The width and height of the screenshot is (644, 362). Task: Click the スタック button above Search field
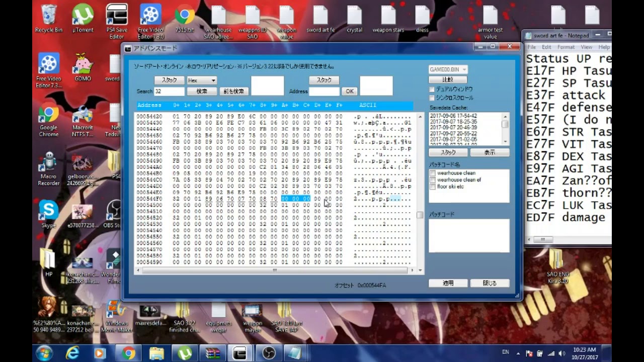169,80
